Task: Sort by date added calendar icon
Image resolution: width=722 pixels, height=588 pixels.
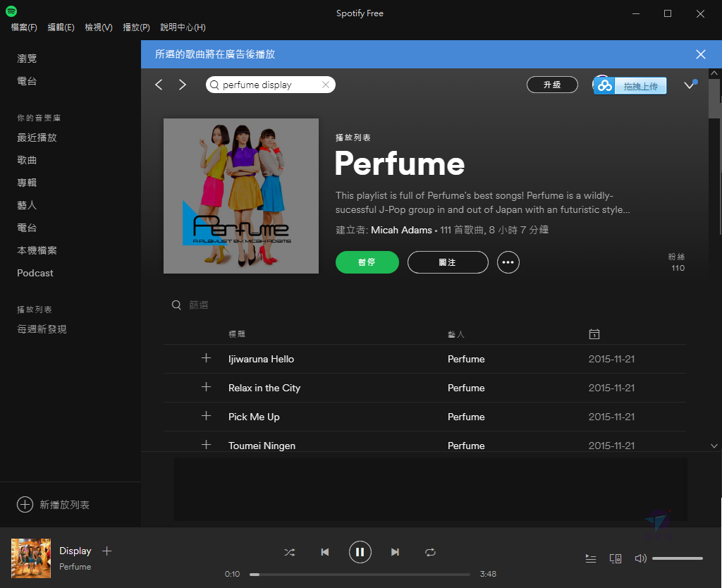Action: point(594,333)
